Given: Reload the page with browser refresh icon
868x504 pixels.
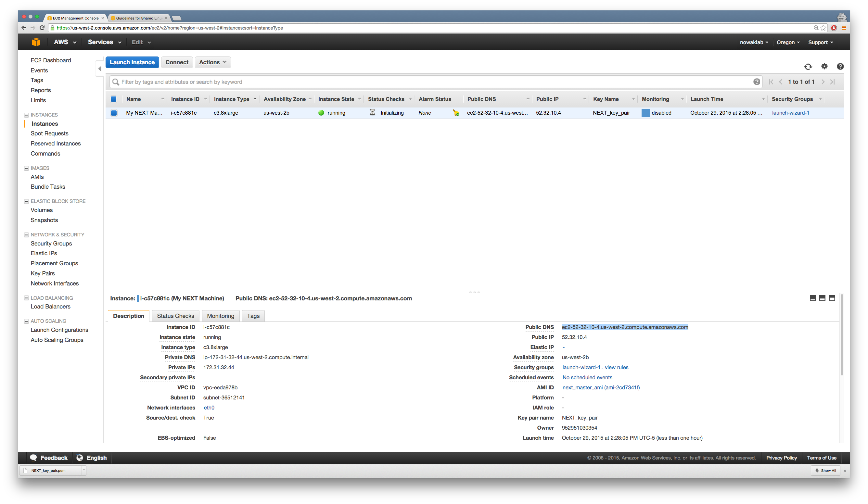Looking at the screenshot, I should pyautogui.click(x=42, y=28).
